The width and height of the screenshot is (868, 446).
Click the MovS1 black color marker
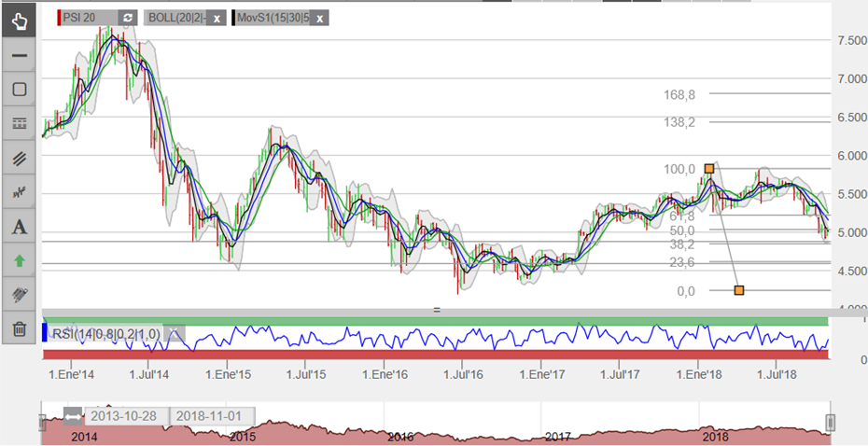pyautogui.click(x=233, y=18)
